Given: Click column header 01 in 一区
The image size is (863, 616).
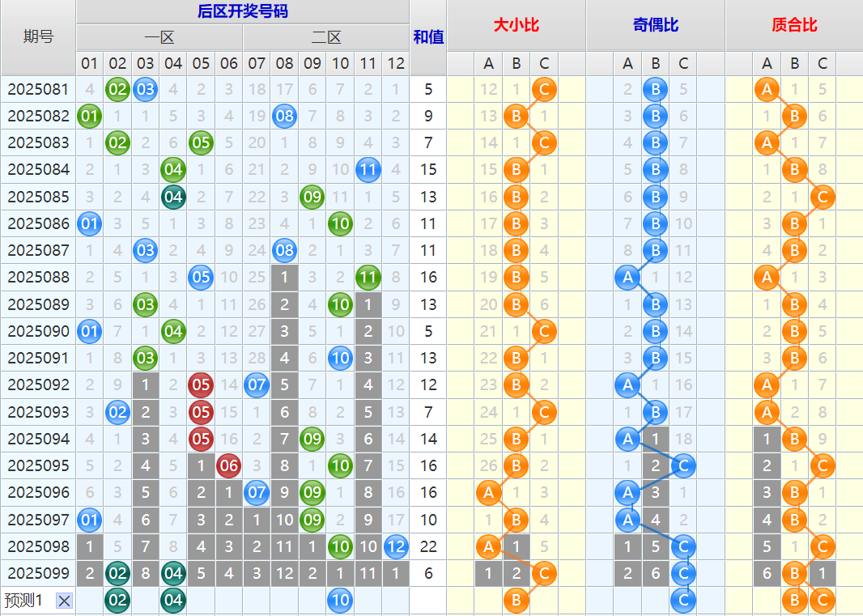Looking at the screenshot, I should 89,64.
